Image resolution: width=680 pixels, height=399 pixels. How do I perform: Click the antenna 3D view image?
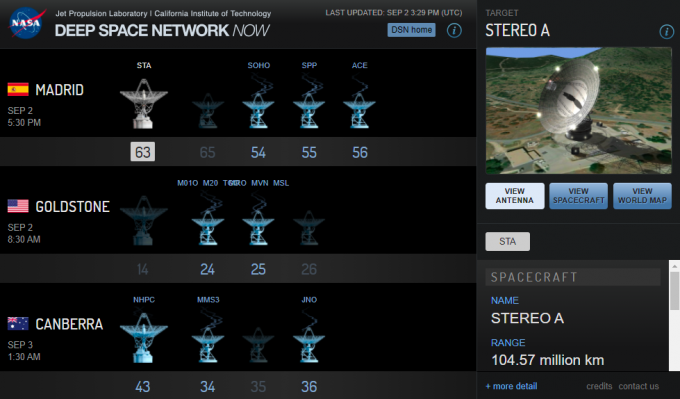[579, 111]
